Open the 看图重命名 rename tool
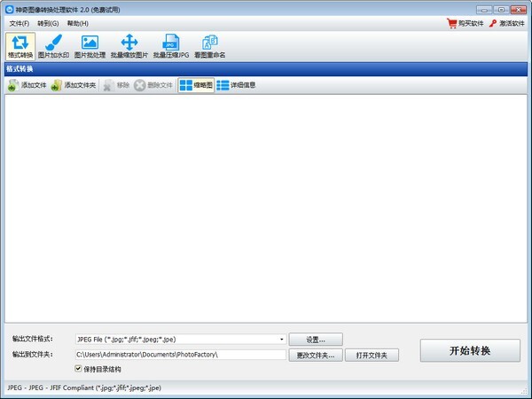This screenshot has height=399, width=532. [209, 46]
